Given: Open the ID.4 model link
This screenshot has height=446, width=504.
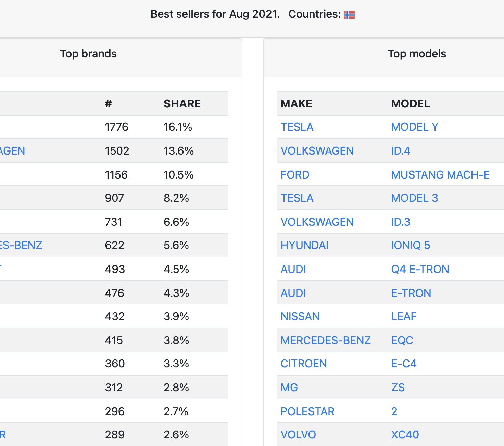Looking at the screenshot, I should pyautogui.click(x=401, y=151).
